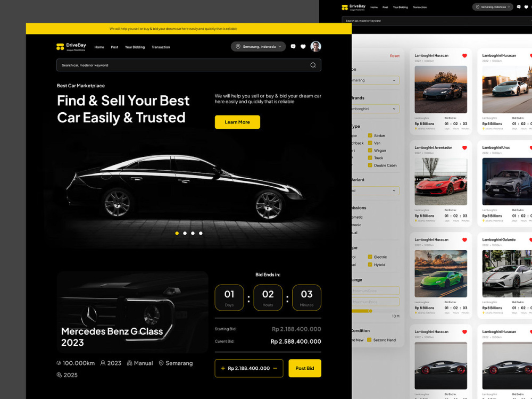Toggle the Wagon checkbox
The image size is (532, 399).
370,151
